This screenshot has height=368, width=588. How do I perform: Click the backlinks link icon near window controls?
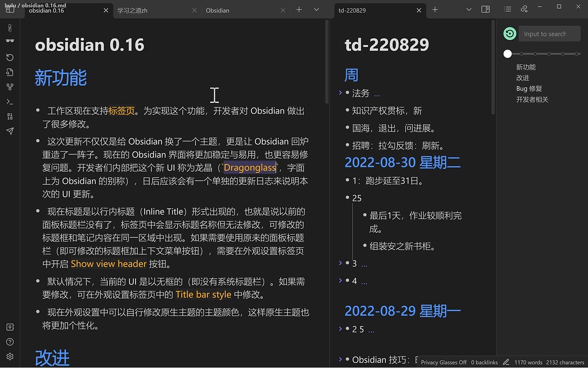(524, 9)
